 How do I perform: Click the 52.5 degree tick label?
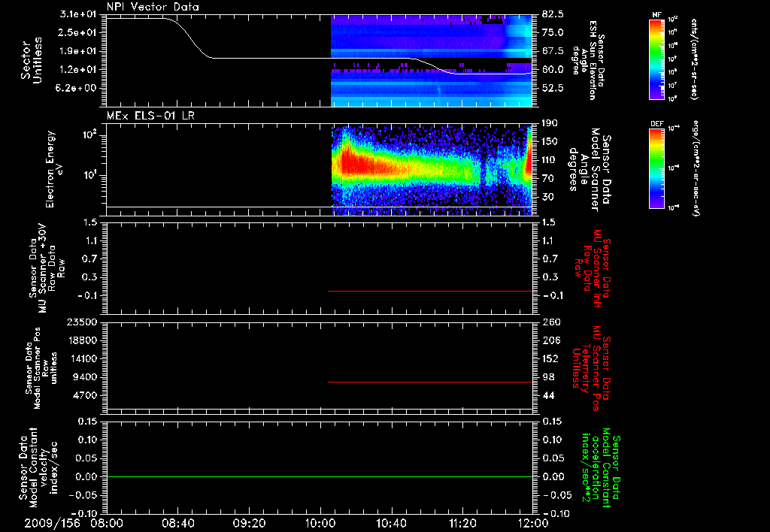pyautogui.click(x=553, y=88)
